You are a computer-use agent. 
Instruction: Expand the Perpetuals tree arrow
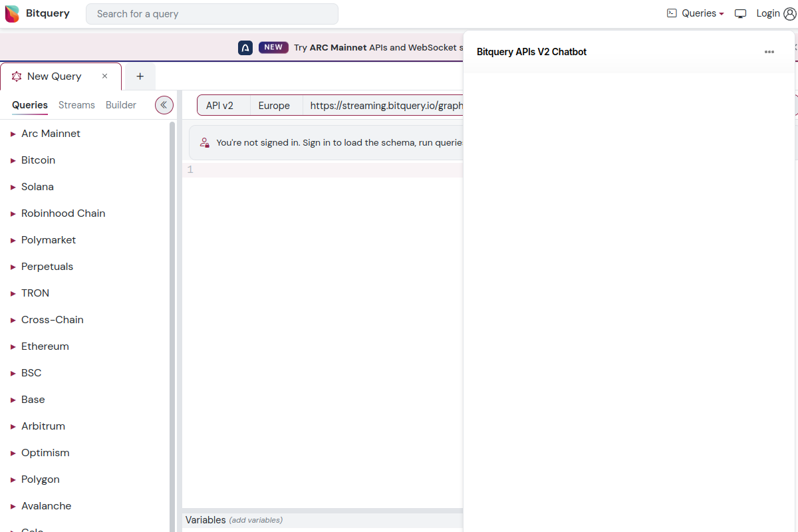click(x=13, y=267)
